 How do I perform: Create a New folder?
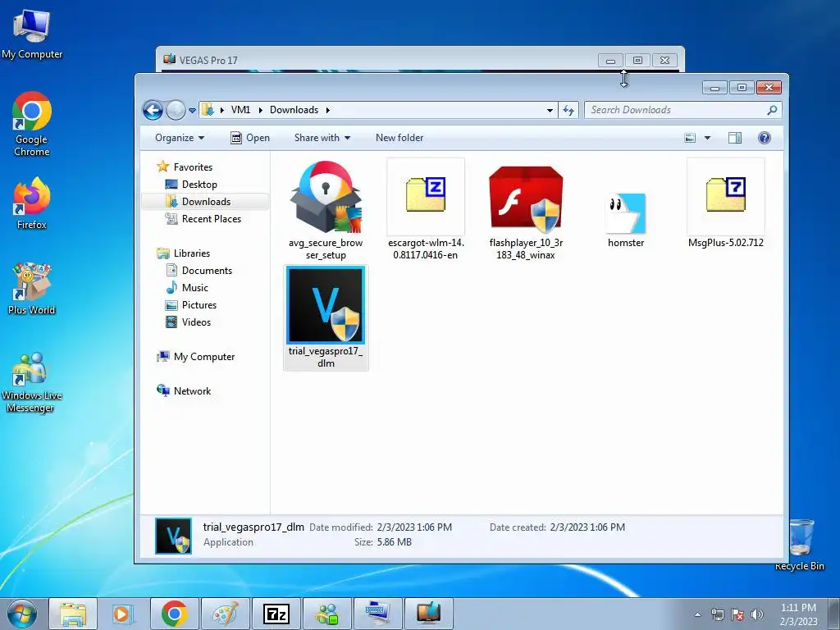point(399,138)
